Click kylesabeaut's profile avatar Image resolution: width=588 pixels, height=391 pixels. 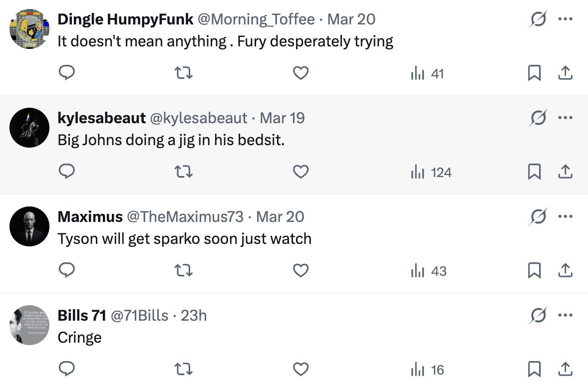[x=29, y=128]
